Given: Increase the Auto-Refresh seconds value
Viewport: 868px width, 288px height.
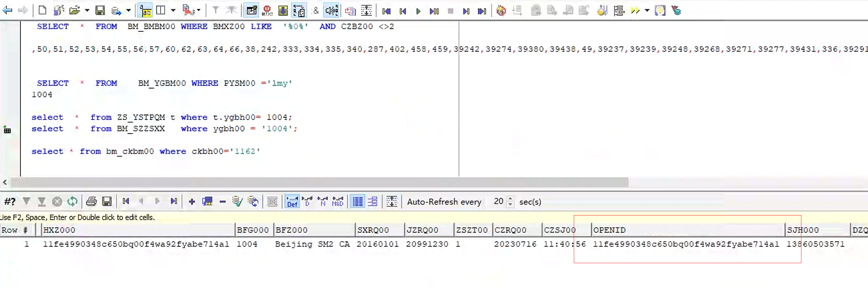Looking at the screenshot, I should pos(510,199).
